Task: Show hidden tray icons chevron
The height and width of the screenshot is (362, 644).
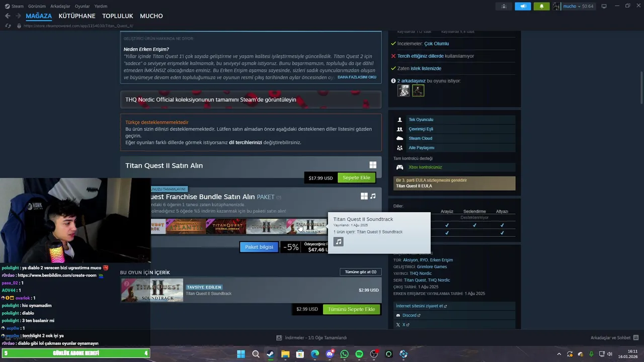Action: point(558,354)
